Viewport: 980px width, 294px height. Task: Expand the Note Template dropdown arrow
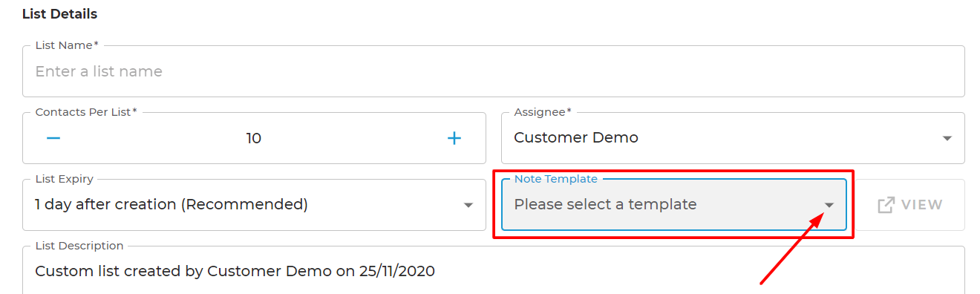(829, 205)
